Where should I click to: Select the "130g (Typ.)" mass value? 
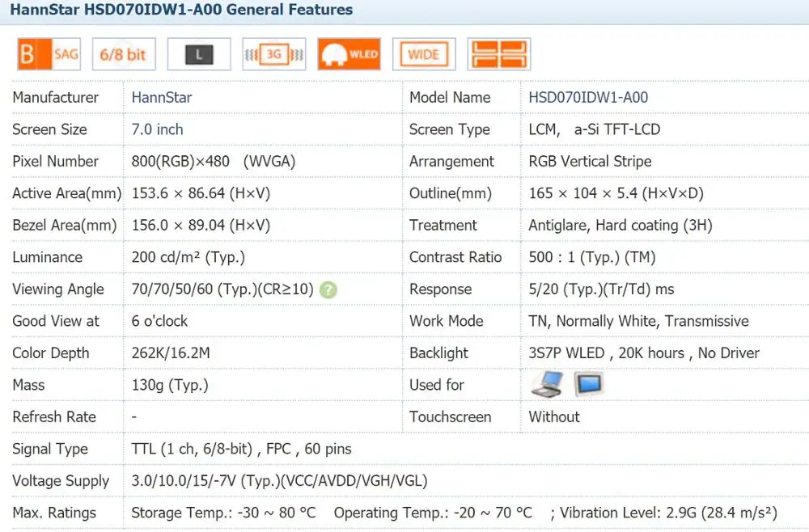(x=170, y=385)
